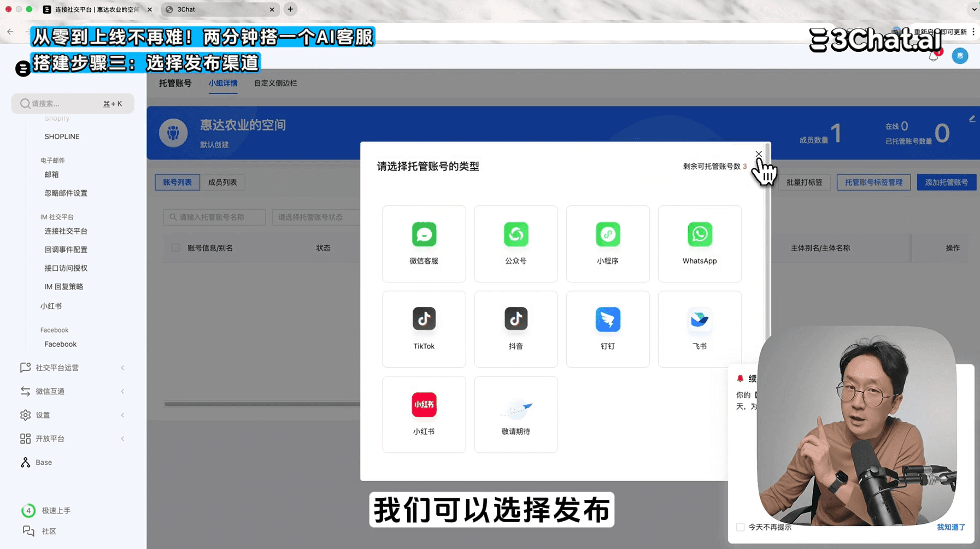This screenshot has height=549, width=980.
Task: Click the 我知道了 link
Action: tap(951, 527)
